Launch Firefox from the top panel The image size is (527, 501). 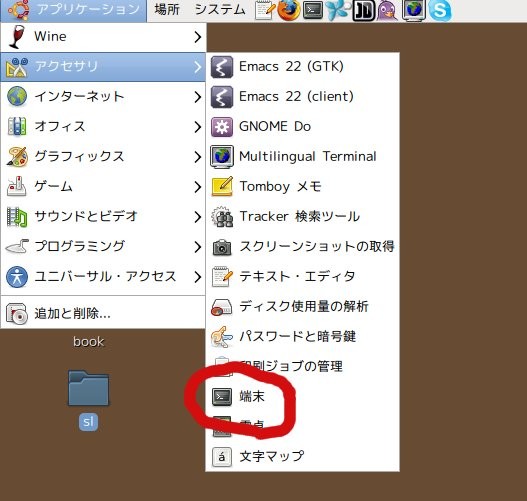289,10
